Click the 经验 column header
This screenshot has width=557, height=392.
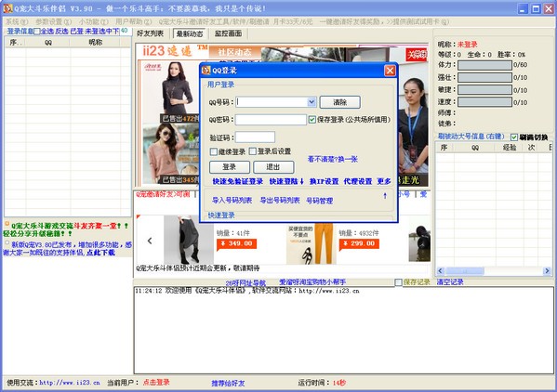coord(510,147)
